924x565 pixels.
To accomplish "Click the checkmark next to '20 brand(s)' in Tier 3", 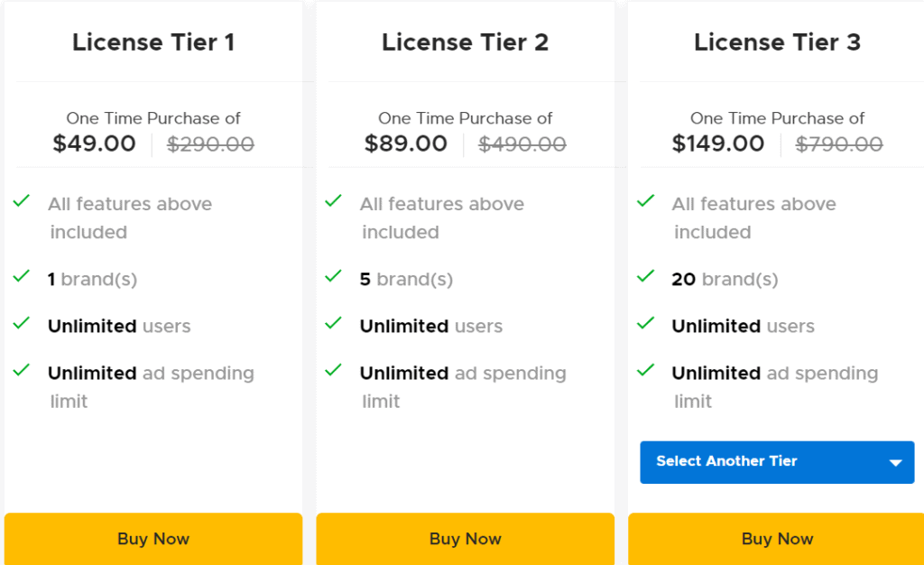I will [x=646, y=279].
